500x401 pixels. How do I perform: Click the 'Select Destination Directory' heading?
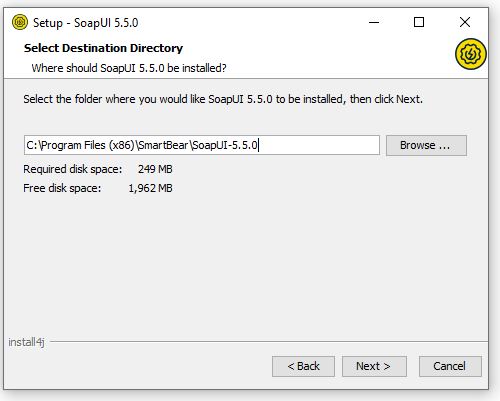103,48
